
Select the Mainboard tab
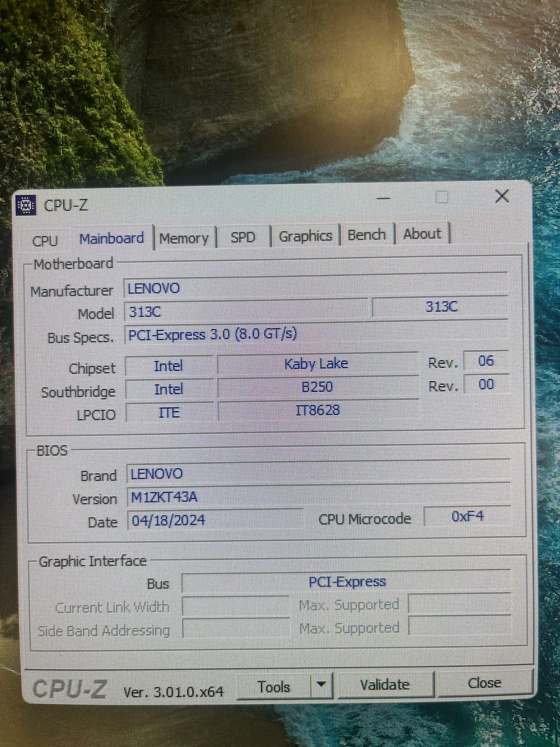(111, 238)
